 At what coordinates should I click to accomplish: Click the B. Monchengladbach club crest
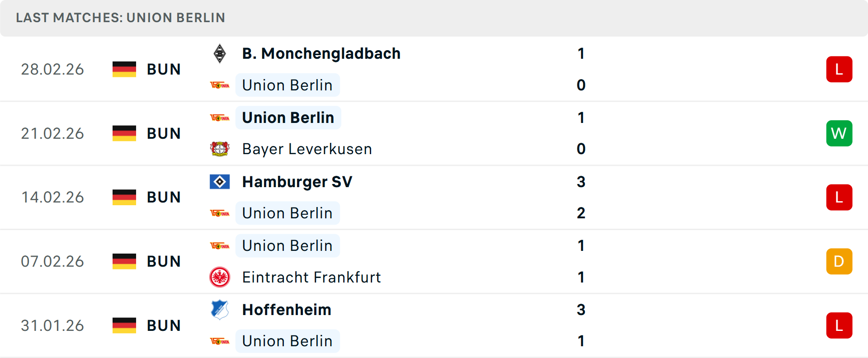[220, 53]
